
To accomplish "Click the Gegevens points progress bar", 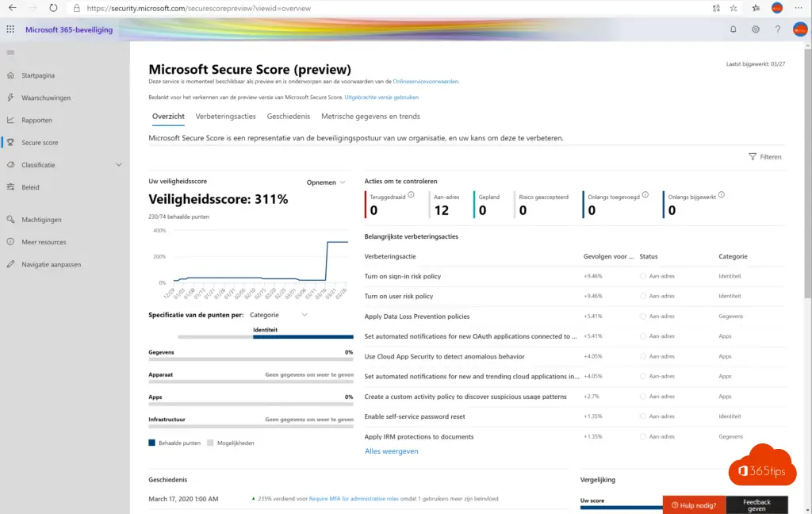I will click(251, 359).
